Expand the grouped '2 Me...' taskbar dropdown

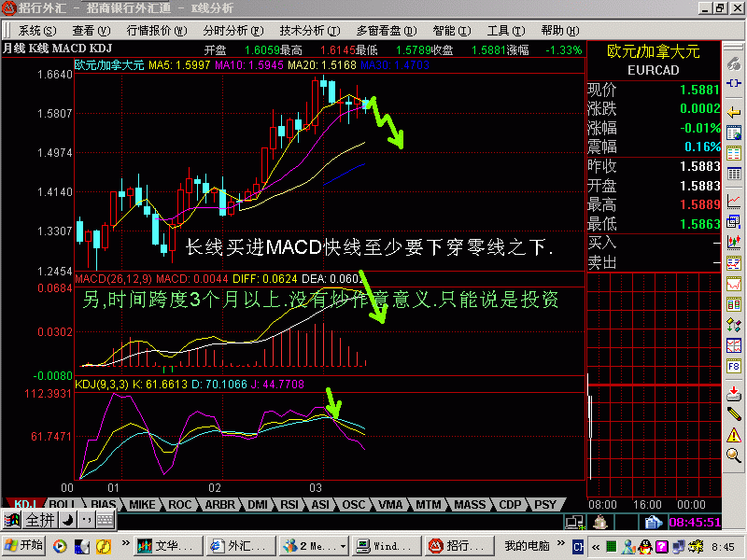pos(343,546)
